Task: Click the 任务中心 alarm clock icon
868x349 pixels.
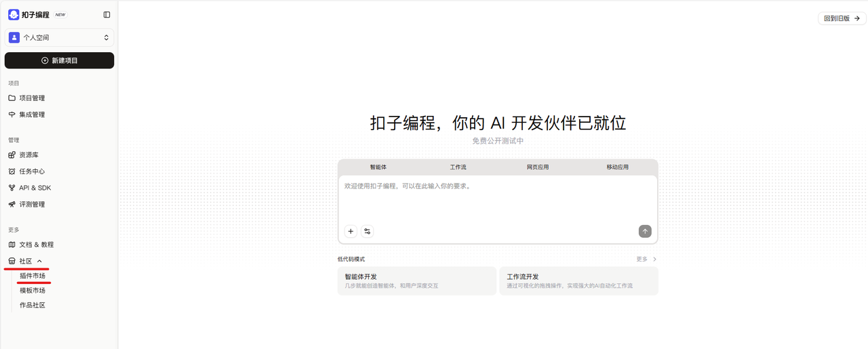Action: click(x=12, y=171)
